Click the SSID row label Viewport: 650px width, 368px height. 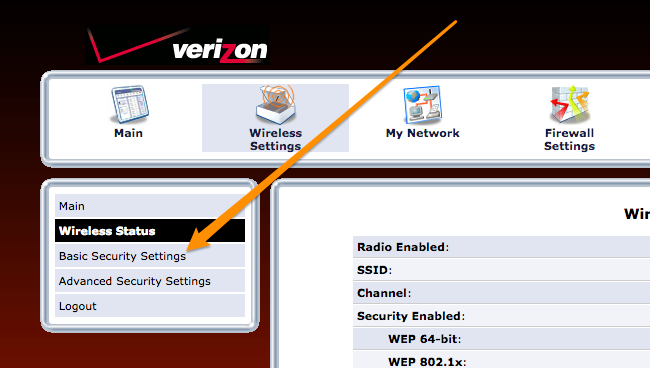[x=374, y=270]
